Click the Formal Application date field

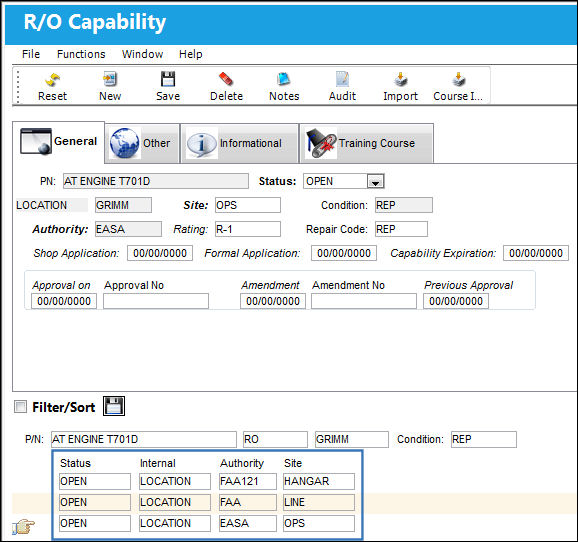click(x=344, y=253)
